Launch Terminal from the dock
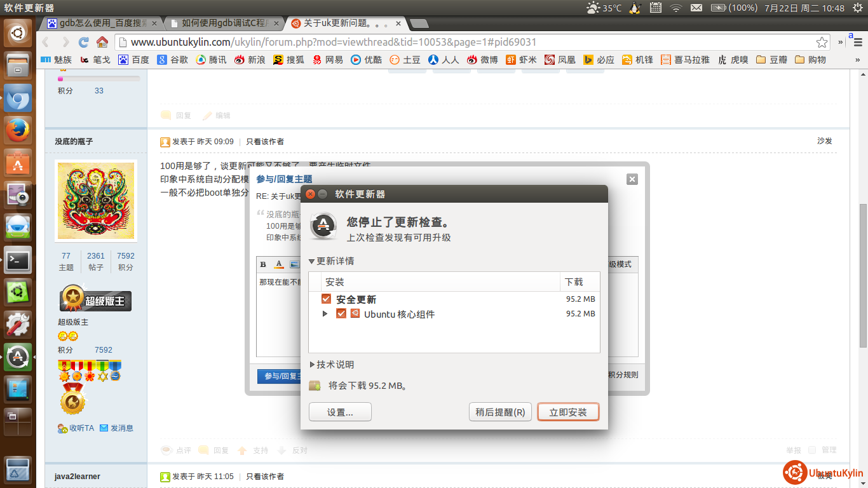This screenshot has width=868, height=488. [x=18, y=260]
